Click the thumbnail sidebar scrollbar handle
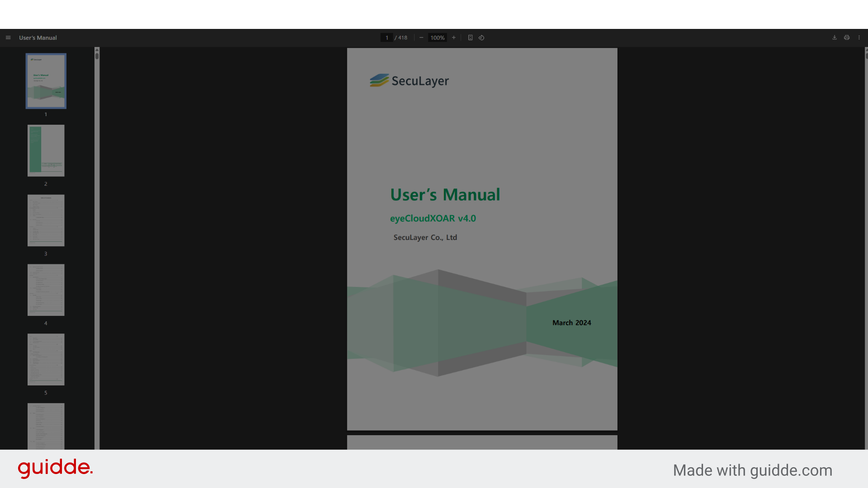The height and width of the screenshot is (488, 868). (97, 56)
